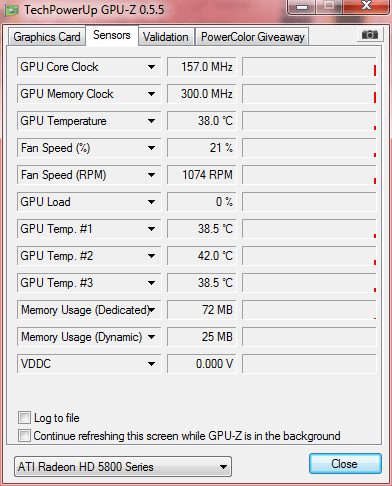Open the Validation tab

point(166,37)
